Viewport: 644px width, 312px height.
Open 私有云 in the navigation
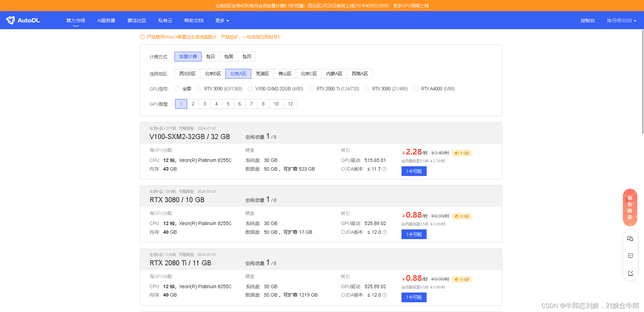165,20
